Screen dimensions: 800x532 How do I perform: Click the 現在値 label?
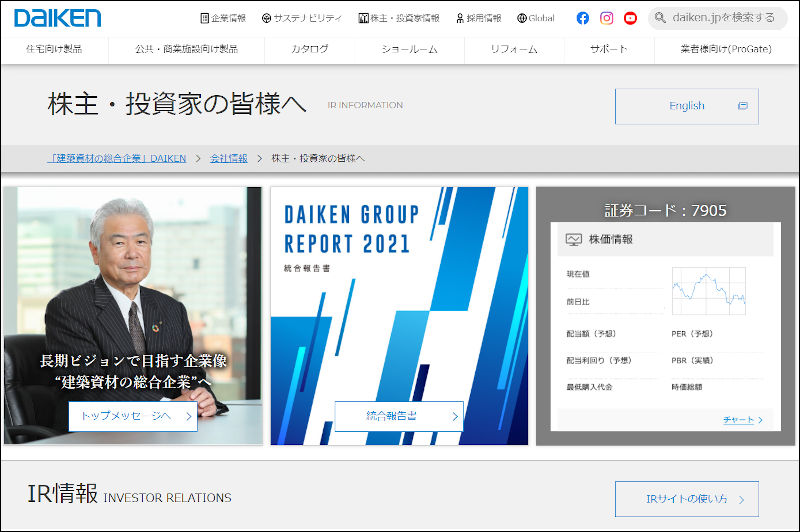coord(578,274)
